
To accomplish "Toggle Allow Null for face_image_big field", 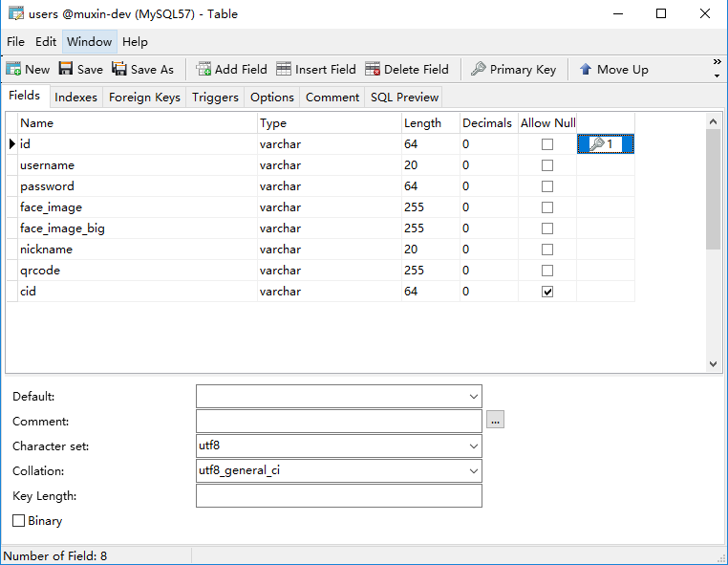I will coord(547,228).
